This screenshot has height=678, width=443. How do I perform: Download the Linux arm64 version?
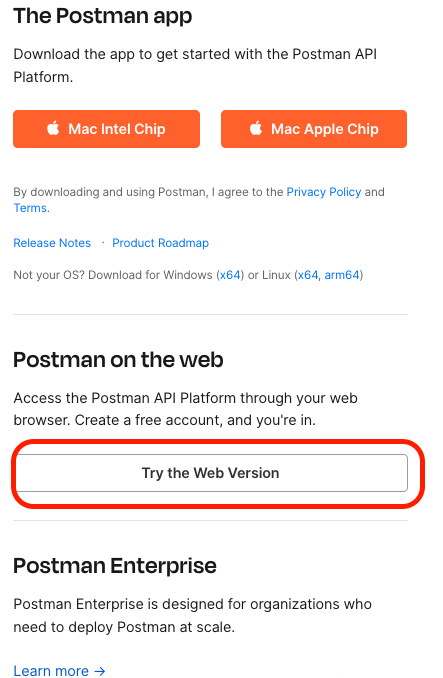click(342, 275)
